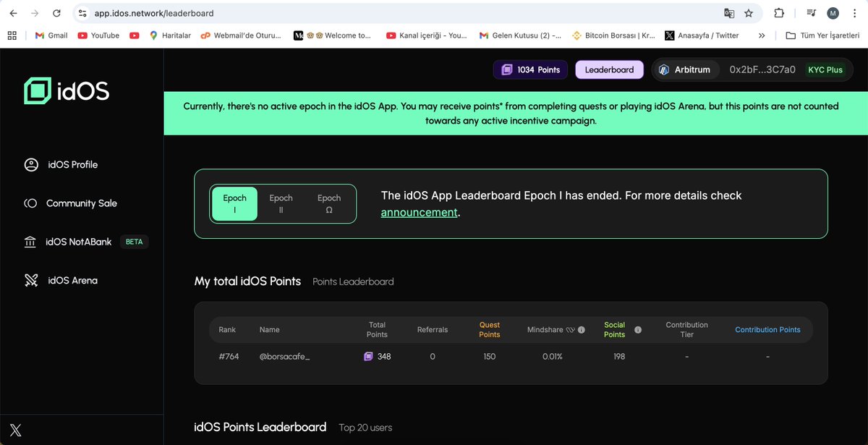Viewport: 868px width, 445px height.
Task: Go back with the browser back arrow
Action: pyautogui.click(x=13, y=13)
